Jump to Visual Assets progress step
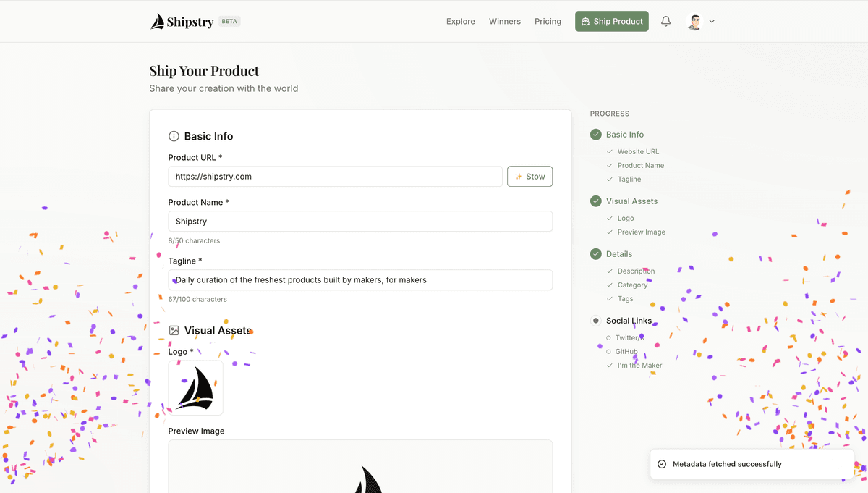Image resolution: width=868 pixels, height=493 pixels. pos(632,201)
